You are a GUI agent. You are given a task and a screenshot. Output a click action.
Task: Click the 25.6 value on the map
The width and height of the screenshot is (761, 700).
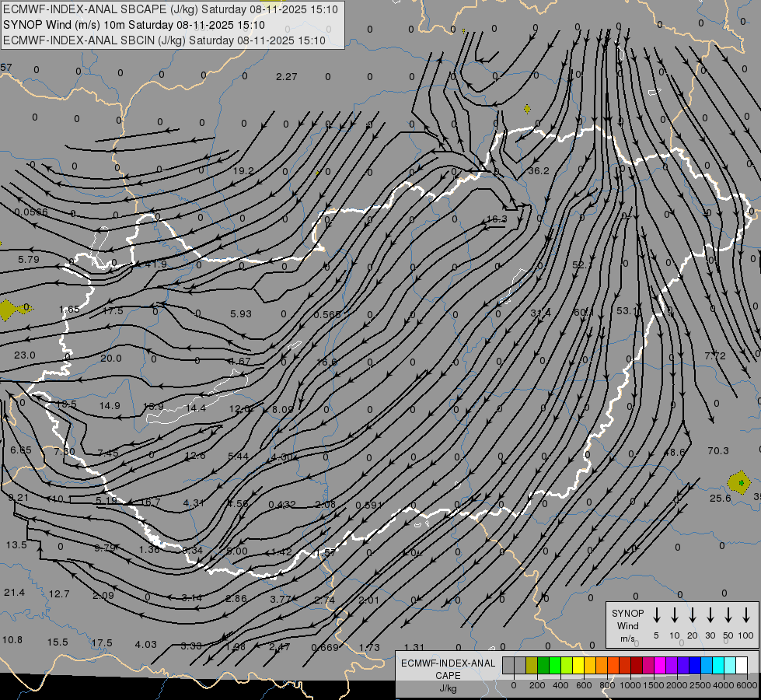[721, 498]
